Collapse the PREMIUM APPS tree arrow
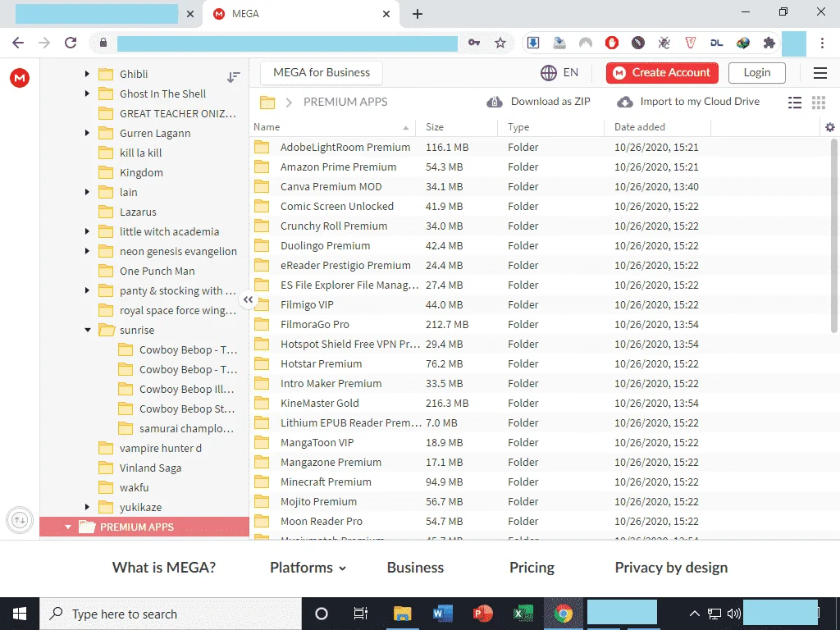This screenshot has width=840, height=630. click(68, 527)
